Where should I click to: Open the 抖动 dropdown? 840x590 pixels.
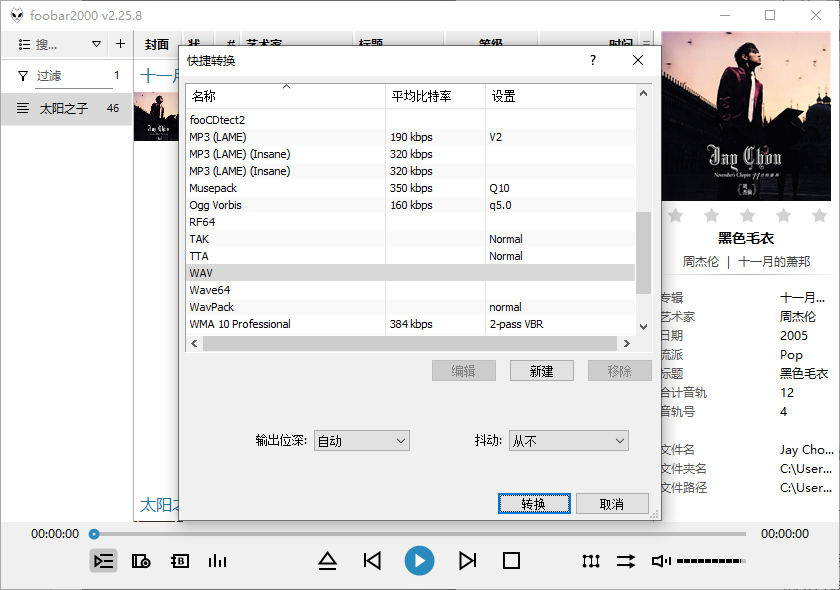pos(568,440)
